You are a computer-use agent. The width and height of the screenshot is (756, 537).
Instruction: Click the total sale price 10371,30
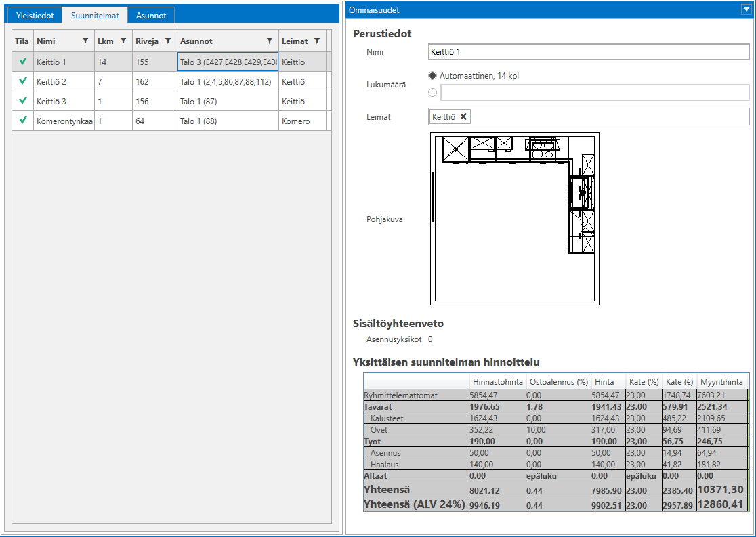coord(720,490)
